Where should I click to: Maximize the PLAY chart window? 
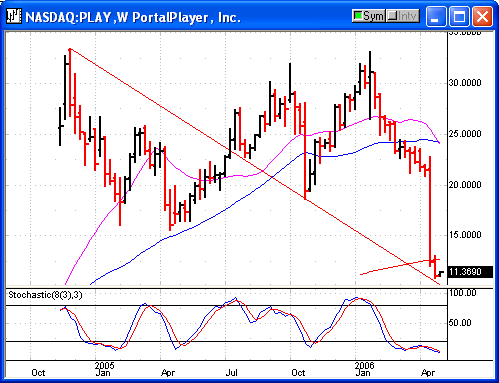pyautogui.click(x=459, y=16)
